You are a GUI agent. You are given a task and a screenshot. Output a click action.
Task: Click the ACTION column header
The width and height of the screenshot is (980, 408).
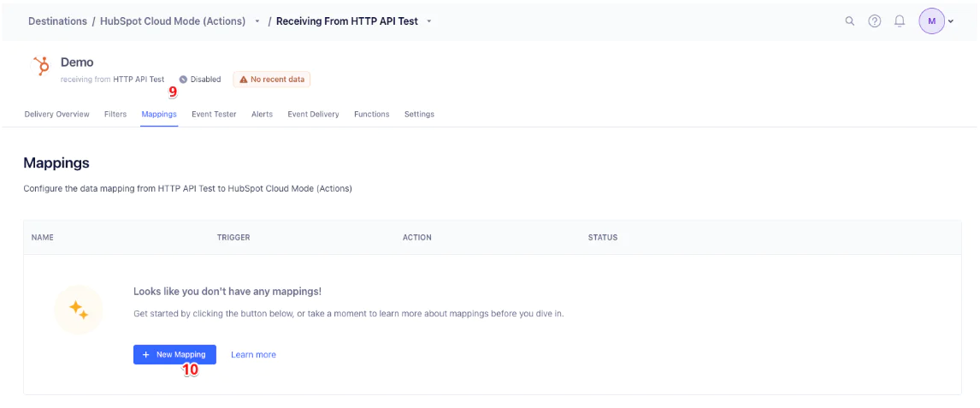pos(416,238)
